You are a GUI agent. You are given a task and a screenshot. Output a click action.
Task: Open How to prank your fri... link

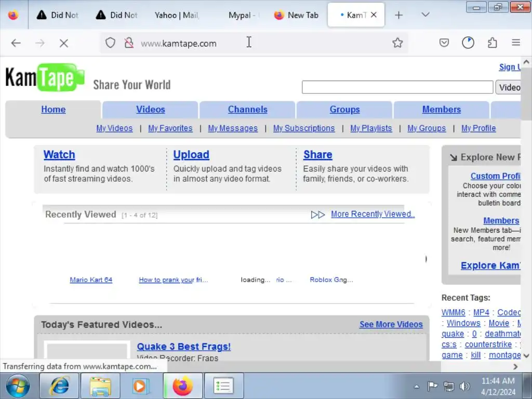coord(174,280)
